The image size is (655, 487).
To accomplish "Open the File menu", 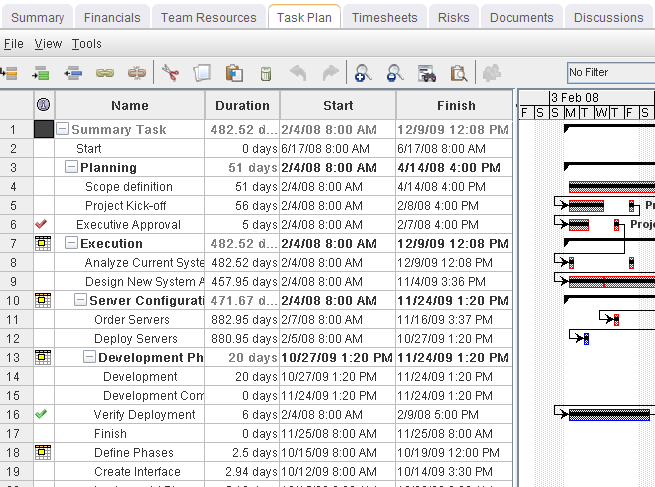I will (14, 44).
